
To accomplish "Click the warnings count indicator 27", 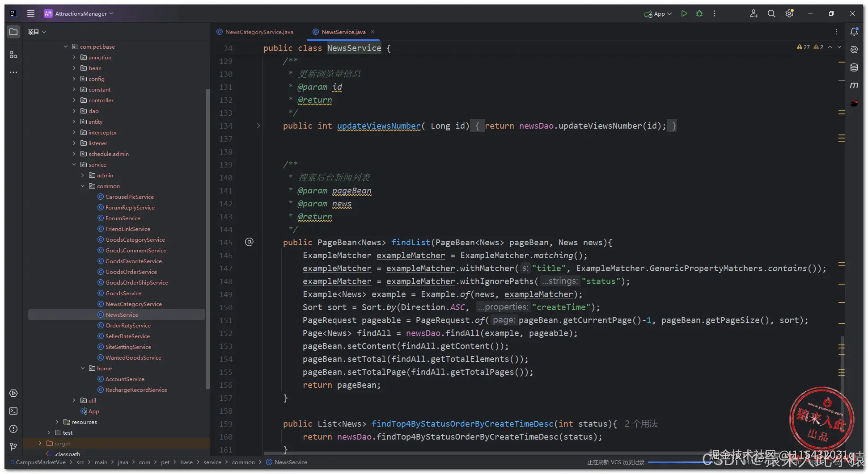I will click(803, 47).
